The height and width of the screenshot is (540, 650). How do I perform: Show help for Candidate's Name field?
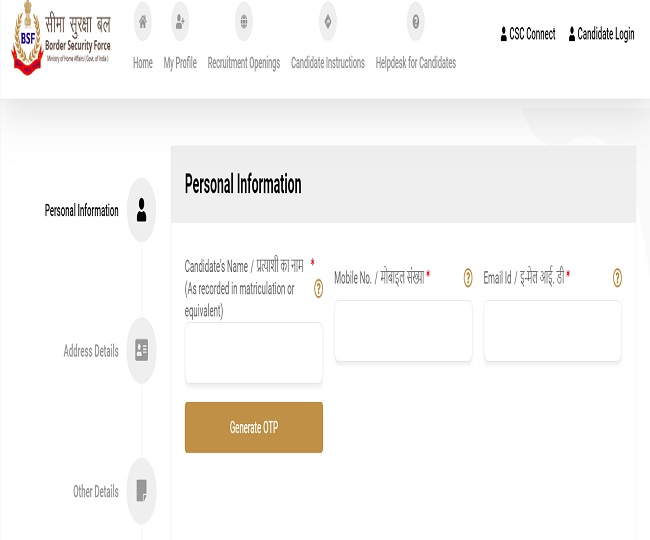click(x=318, y=288)
